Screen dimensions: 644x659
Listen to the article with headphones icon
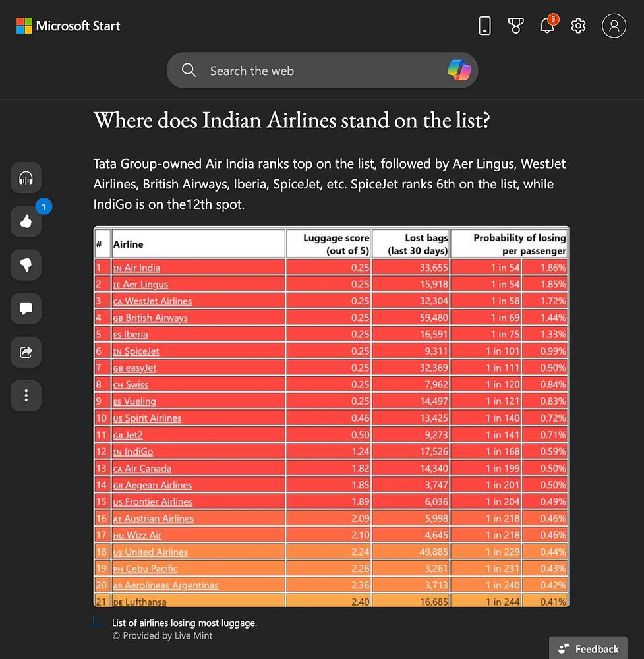[26, 178]
